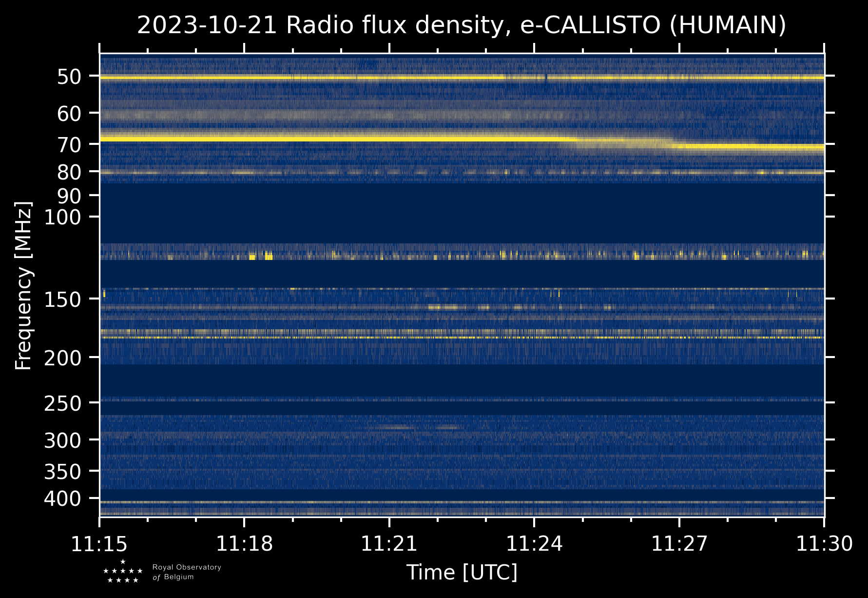
Task: Select the 11:21 time tick label
Action: (x=389, y=544)
